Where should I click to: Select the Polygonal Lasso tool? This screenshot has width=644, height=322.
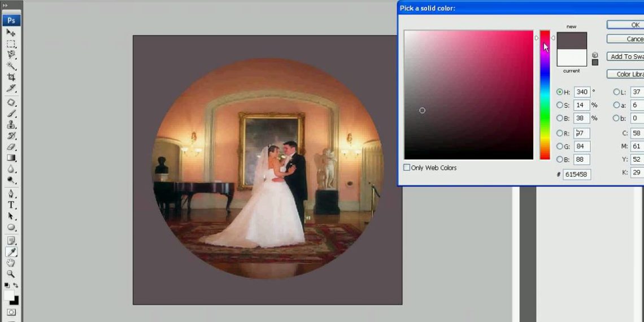[11, 55]
